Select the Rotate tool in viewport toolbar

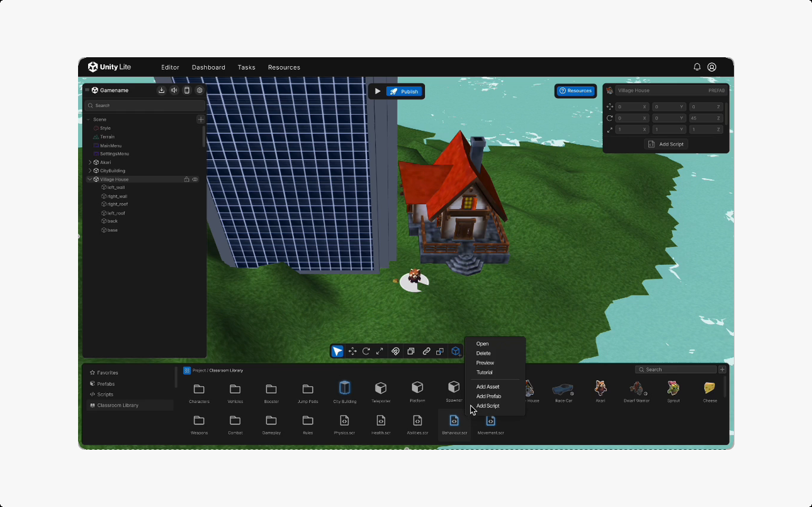366,352
